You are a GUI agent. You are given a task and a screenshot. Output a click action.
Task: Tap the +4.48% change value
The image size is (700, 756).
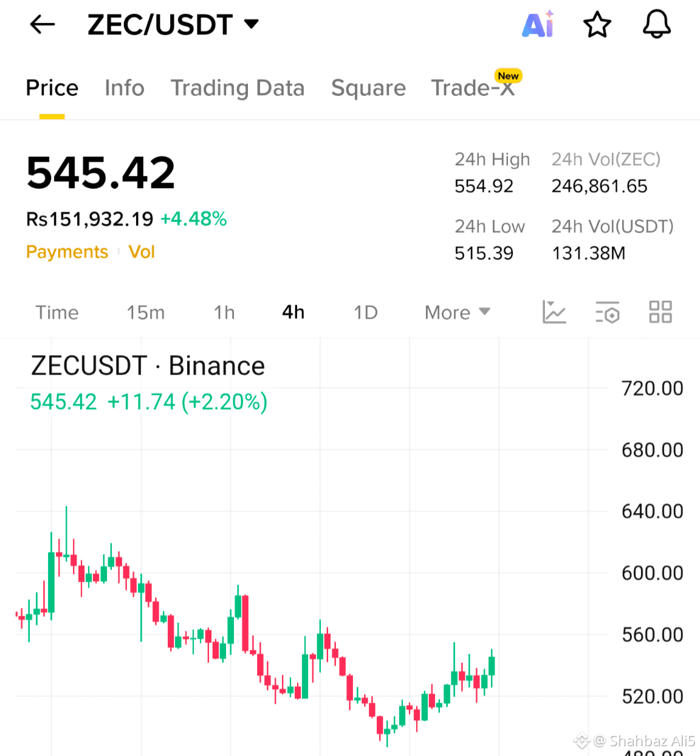[194, 219]
